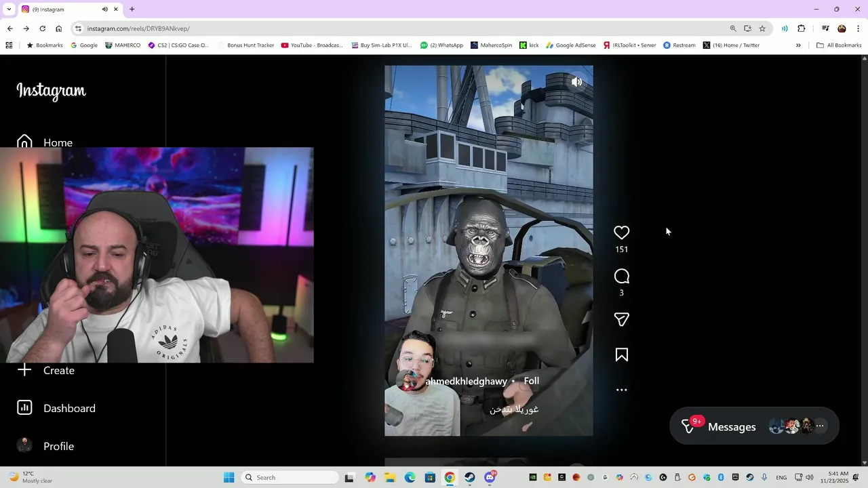The width and height of the screenshot is (868, 488).
Task: Open the Restream bookmark
Action: point(679,45)
